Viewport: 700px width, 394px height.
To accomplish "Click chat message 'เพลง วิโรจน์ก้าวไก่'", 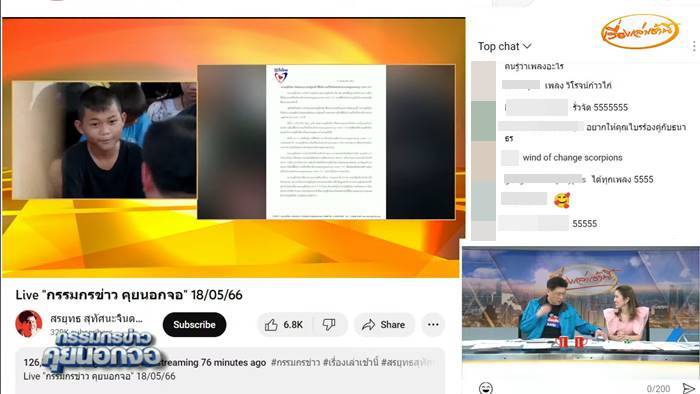I will coord(578,85).
